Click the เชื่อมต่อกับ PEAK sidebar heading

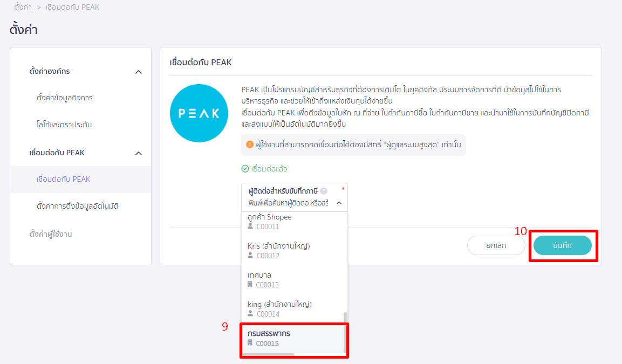tap(57, 153)
